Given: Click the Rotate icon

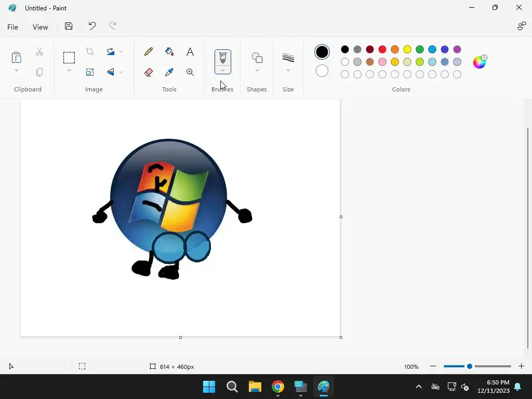Looking at the screenshot, I should [110, 51].
